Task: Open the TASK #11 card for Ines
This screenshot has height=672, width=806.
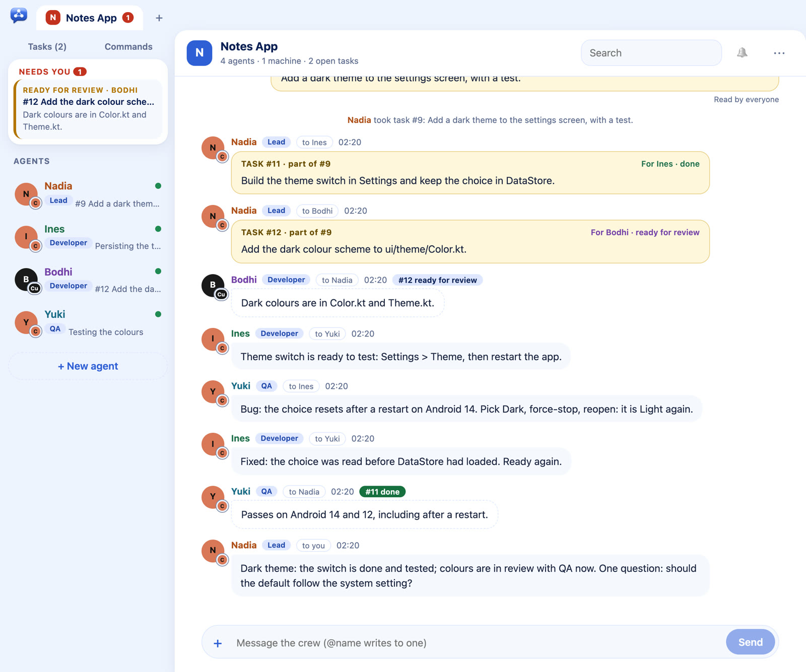Action: [470, 173]
